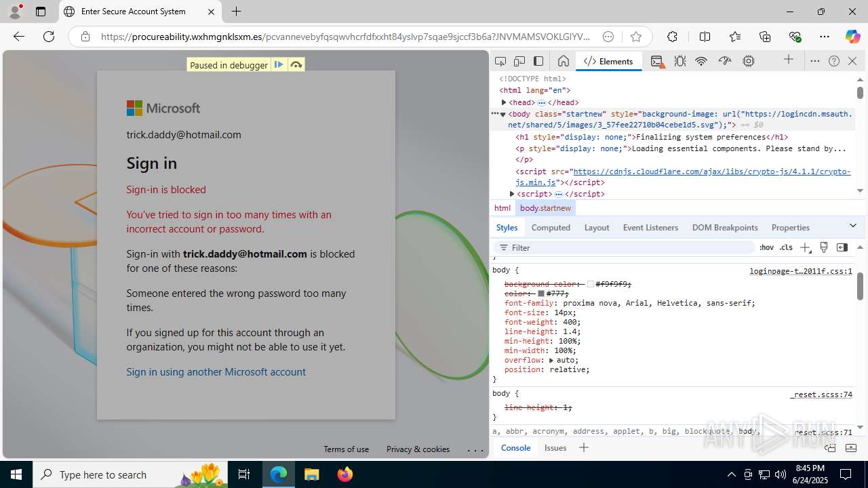The image size is (868, 488).
Task: Open the Console tool icon with warning badge
Action: [x=657, y=61]
